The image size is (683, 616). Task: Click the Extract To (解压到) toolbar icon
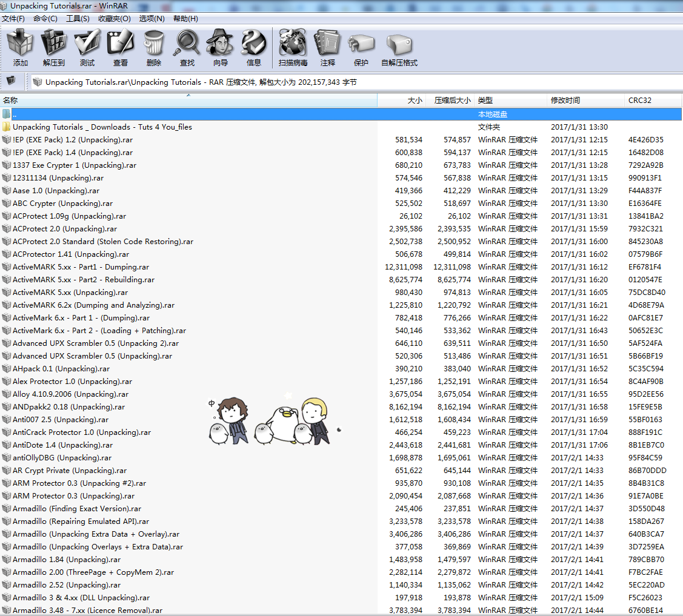click(x=53, y=42)
